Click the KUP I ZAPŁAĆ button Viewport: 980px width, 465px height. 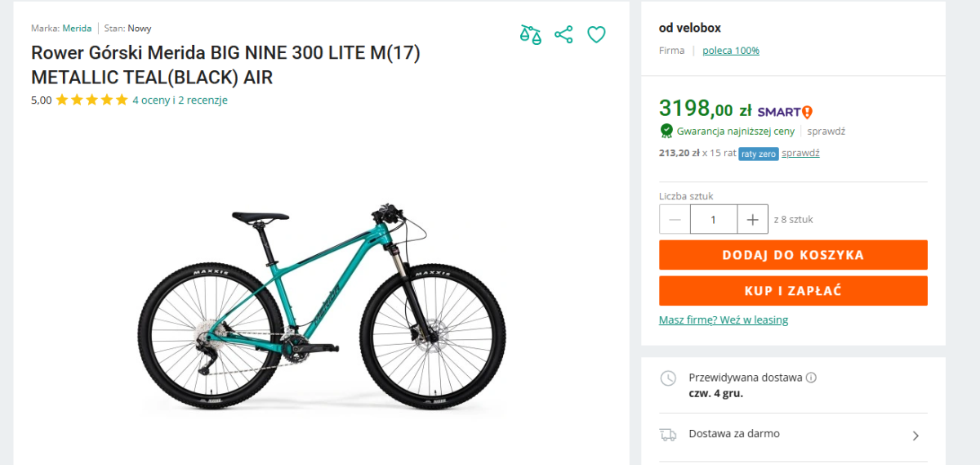pyautogui.click(x=793, y=291)
